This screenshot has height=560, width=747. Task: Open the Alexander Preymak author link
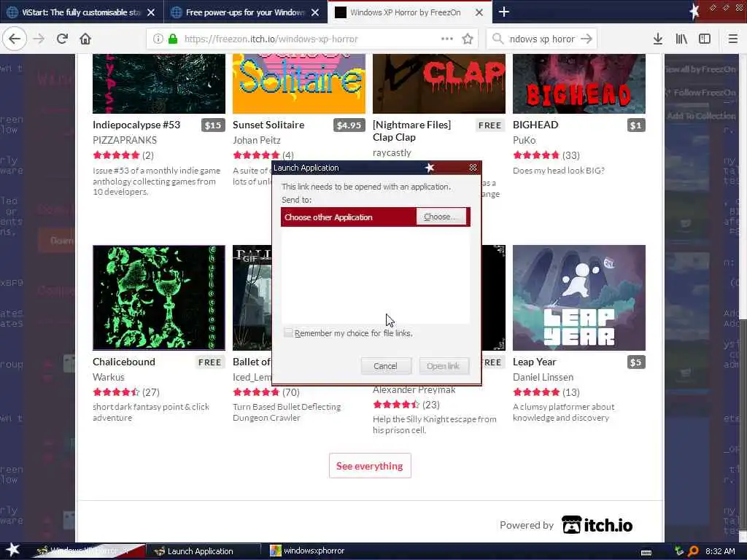pos(414,390)
